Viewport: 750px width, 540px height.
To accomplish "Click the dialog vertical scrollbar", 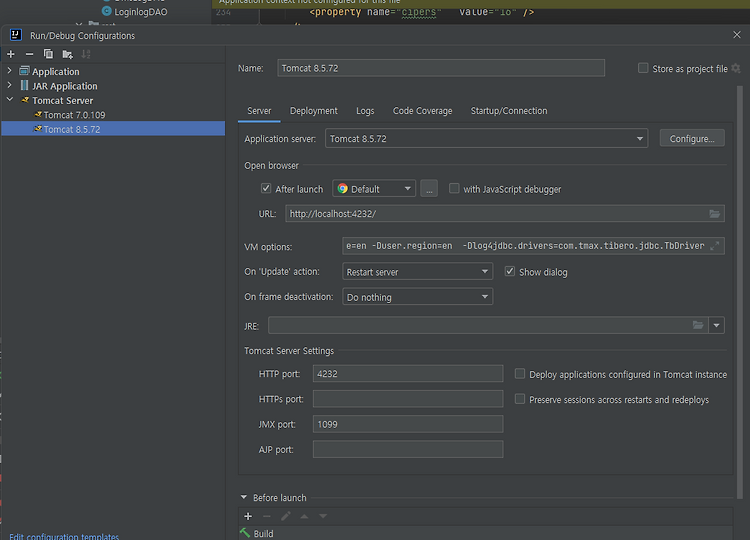I will (x=739, y=292).
